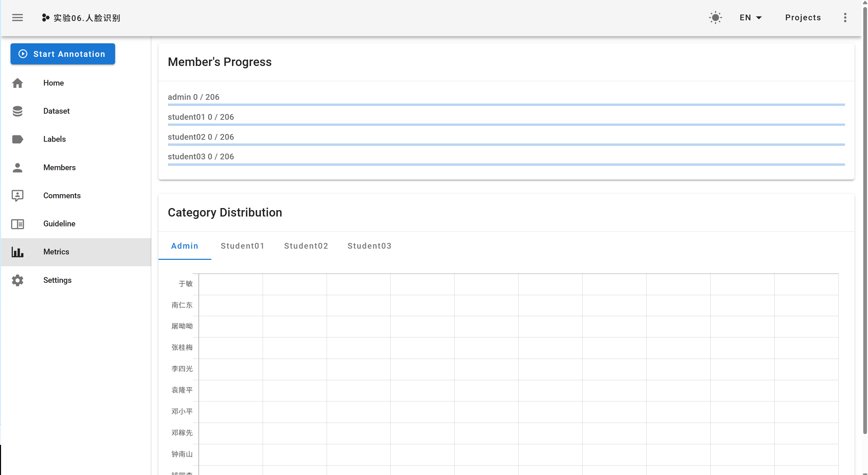
Task: Click the Home house icon
Action: pos(18,83)
